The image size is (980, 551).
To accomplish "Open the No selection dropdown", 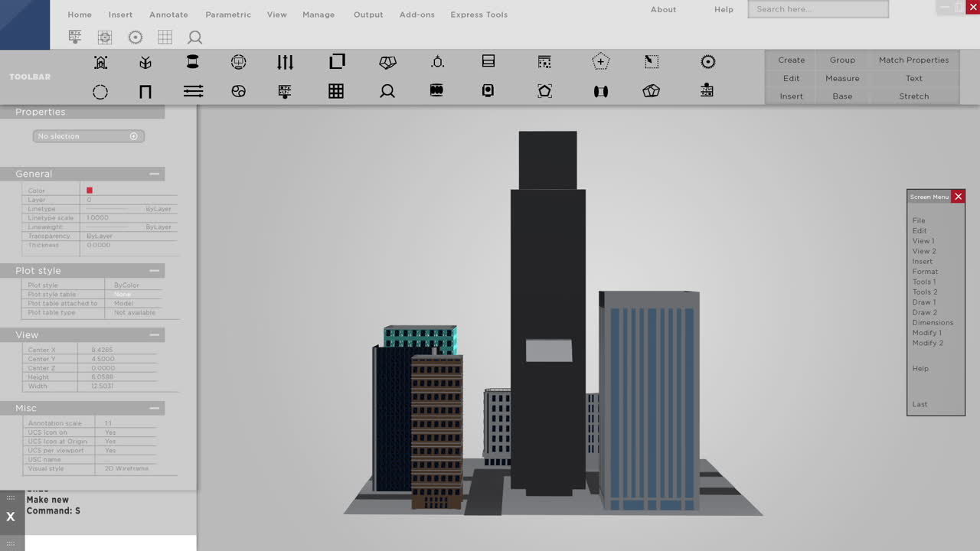I will click(89, 136).
